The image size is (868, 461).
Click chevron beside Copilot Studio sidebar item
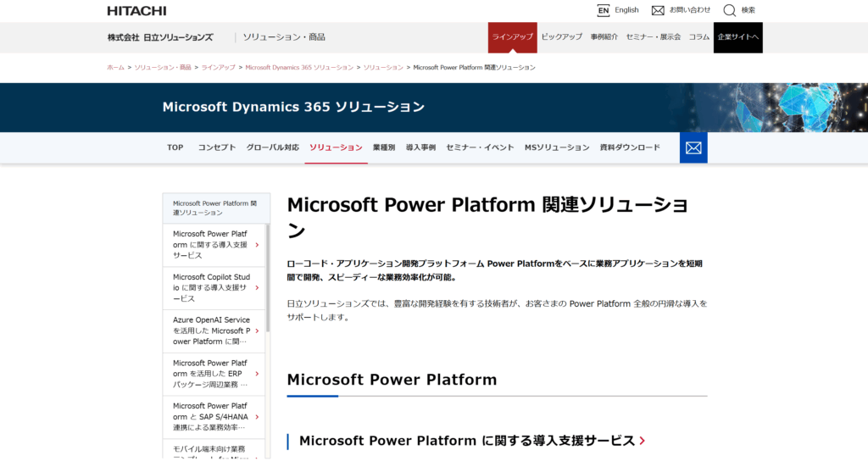[x=257, y=288]
